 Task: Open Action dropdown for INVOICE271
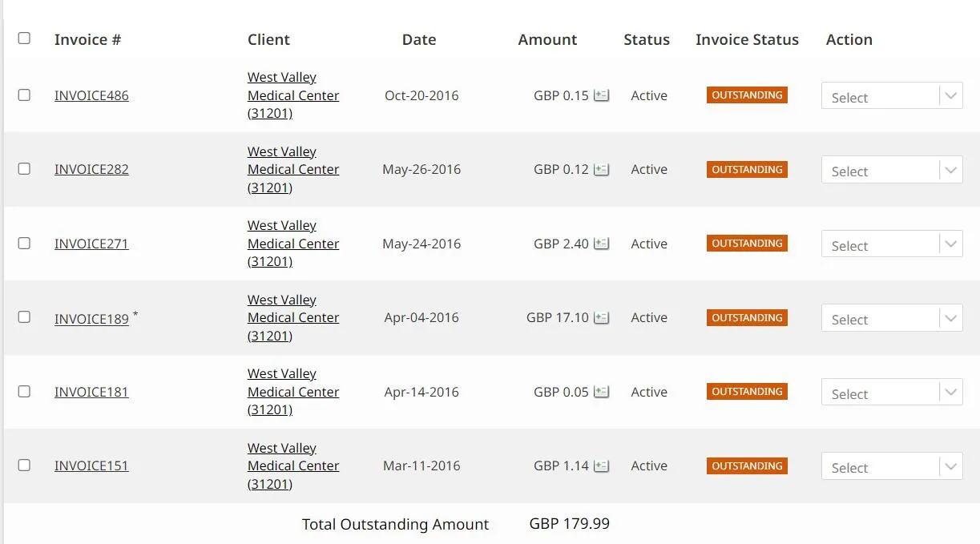pyautogui.click(x=892, y=244)
